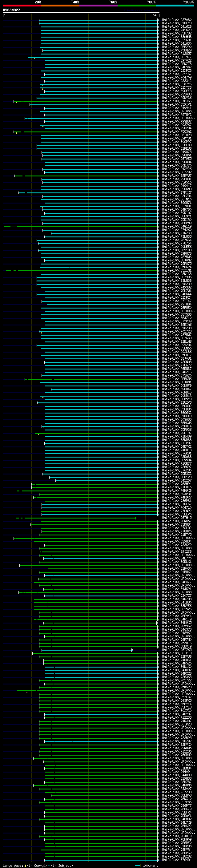Open hit UniRef100_C6TH45
197x868 pixels.
177,518
